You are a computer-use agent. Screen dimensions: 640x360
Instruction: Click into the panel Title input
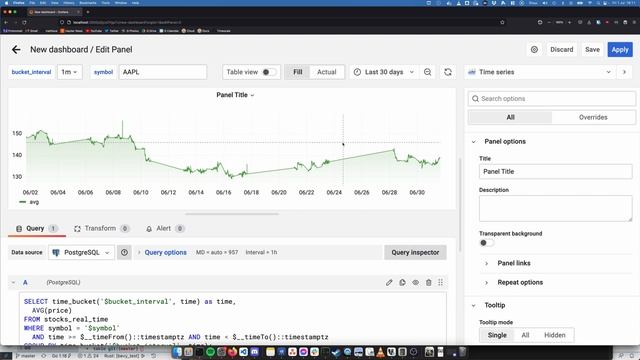[x=556, y=171]
